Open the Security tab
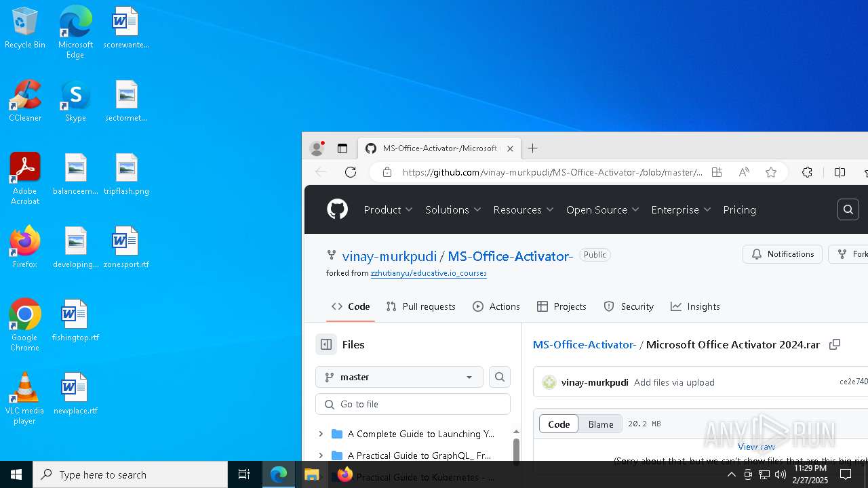The image size is (868, 488). [x=629, y=306]
